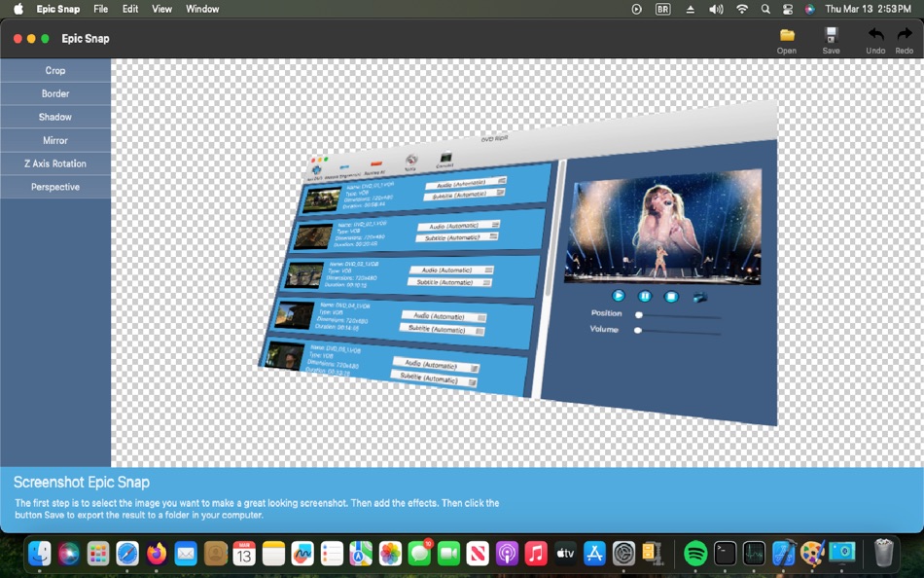
Task: Apply a Border effect from the sidebar
Action: tap(55, 93)
